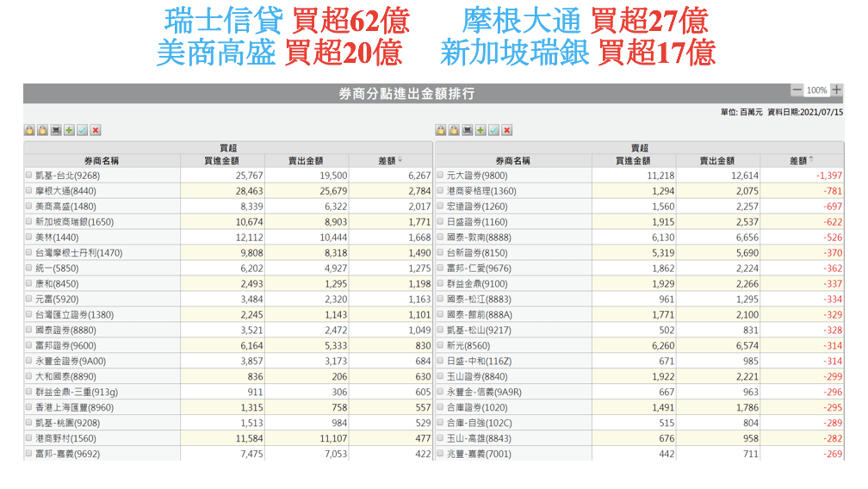Click the 港商麥格理(1360) broker name
The image size is (868, 489).
point(481,190)
